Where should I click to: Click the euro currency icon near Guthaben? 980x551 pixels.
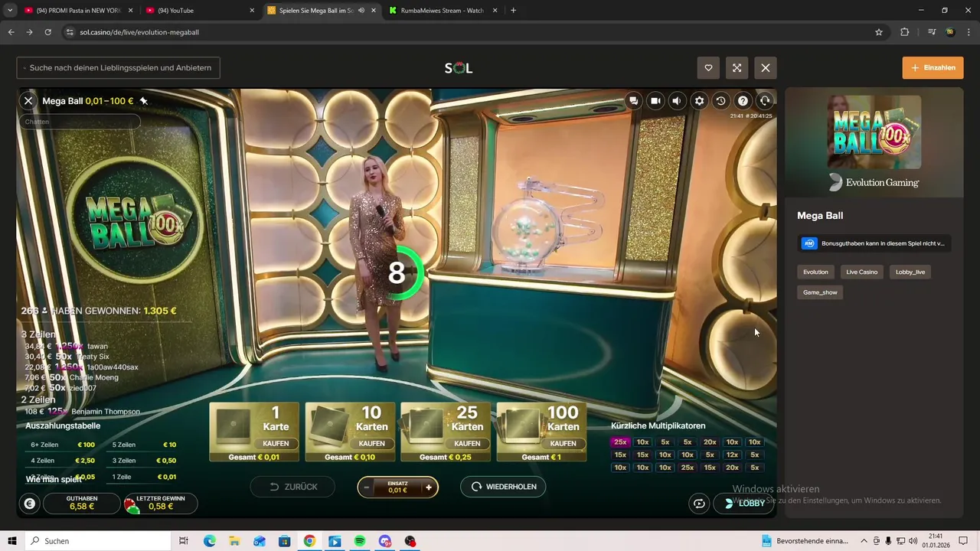click(30, 504)
